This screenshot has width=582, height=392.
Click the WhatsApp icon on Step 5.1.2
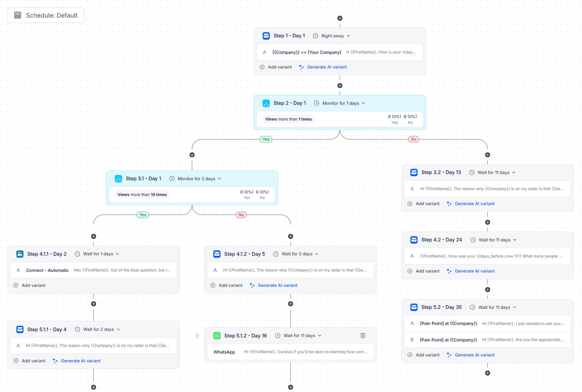coord(217,336)
